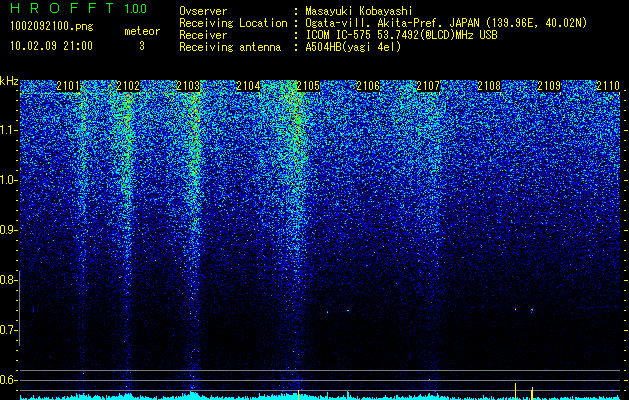Click the Ogata-vill. Akita-Pref. JAPAN location text

[446, 24]
